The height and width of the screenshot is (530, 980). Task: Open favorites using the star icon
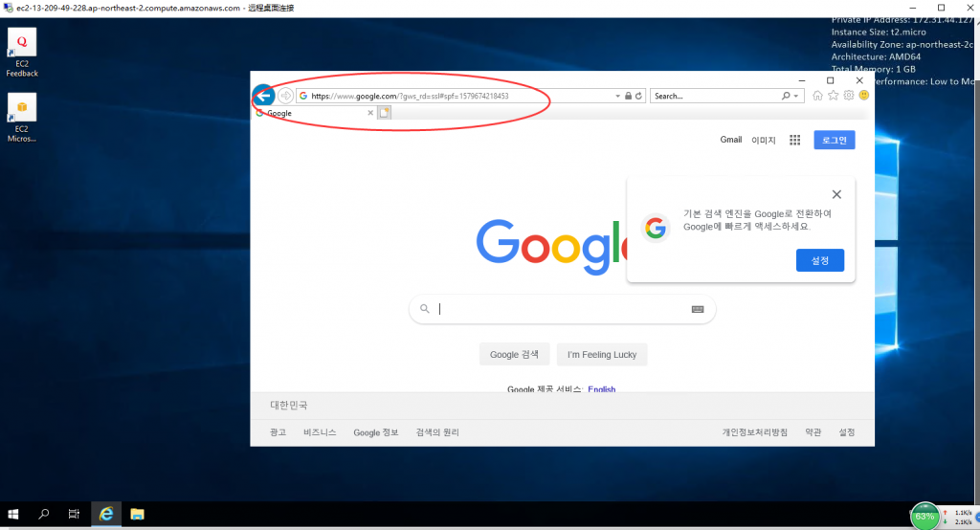coord(833,96)
